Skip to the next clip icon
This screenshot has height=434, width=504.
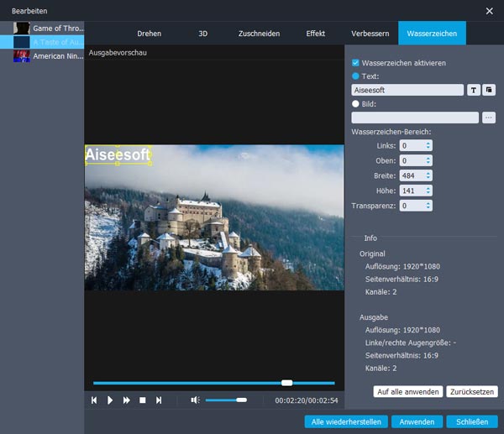(159, 400)
